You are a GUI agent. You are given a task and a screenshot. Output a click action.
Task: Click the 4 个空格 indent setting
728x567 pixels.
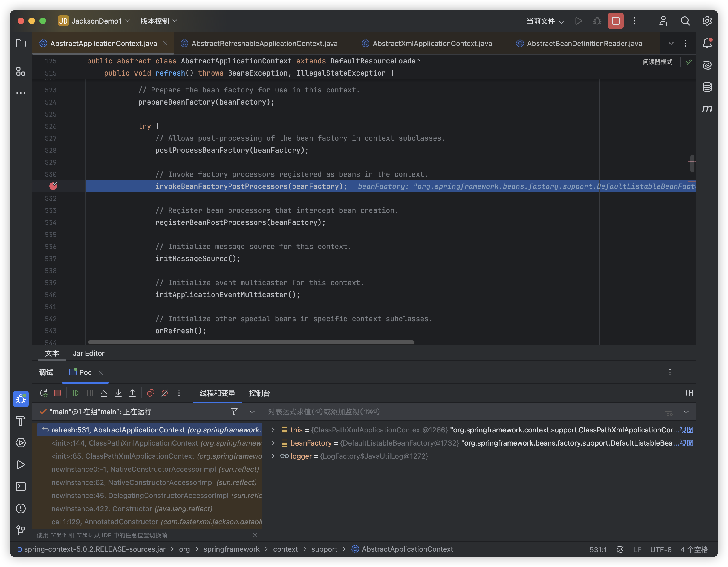[x=694, y=550]
